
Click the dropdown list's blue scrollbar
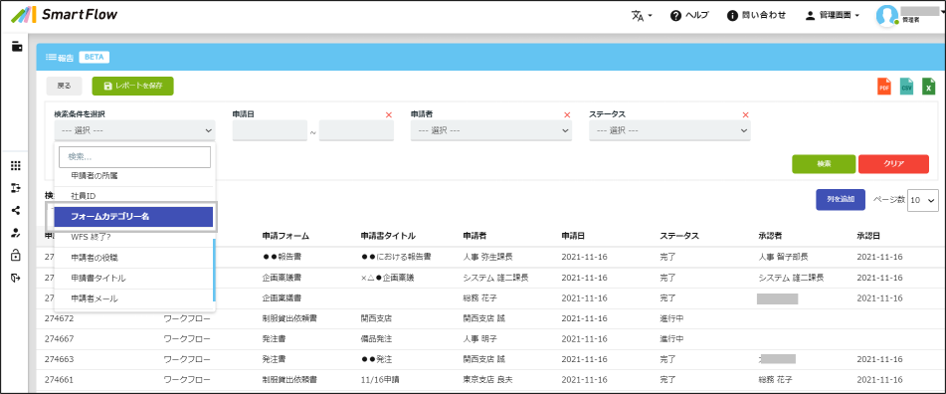click(214, 270)
